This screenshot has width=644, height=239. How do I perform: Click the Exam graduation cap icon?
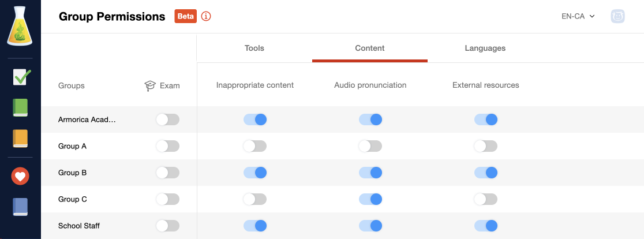(150, 86)
